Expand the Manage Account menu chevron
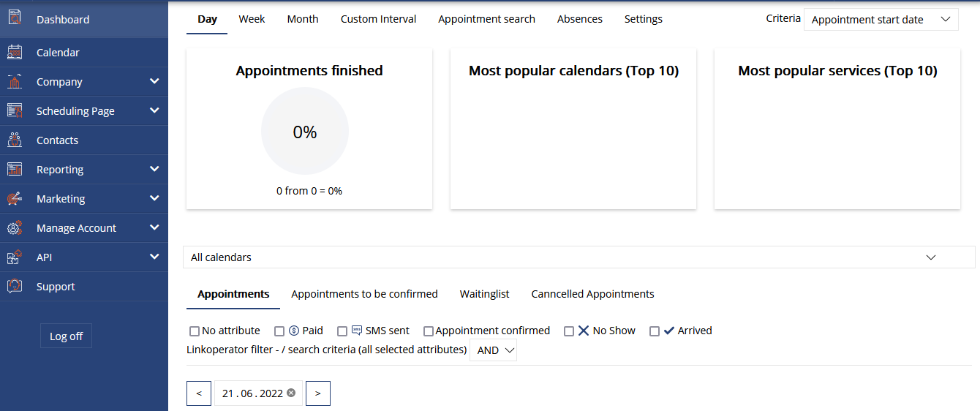 tap(154, 227)
